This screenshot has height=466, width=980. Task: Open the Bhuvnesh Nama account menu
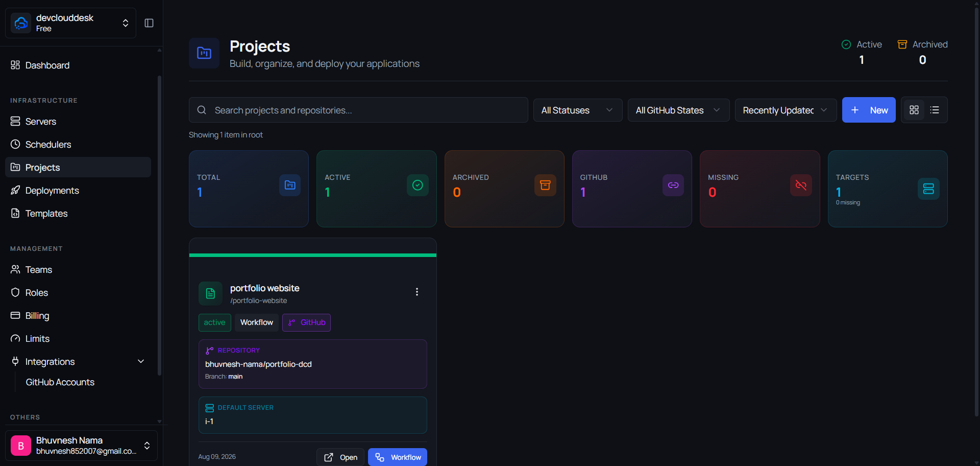[x=82, y=446]
